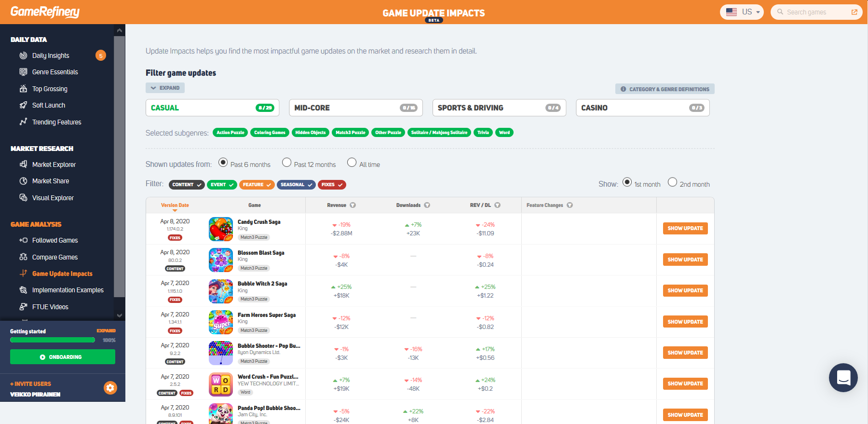Open Visual Explorer icon
This screenshot has width=868, height=424.
click(23, 198)
